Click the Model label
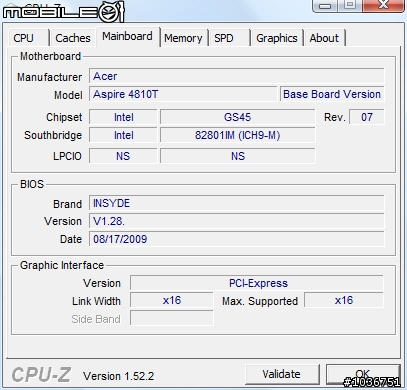 68,95
